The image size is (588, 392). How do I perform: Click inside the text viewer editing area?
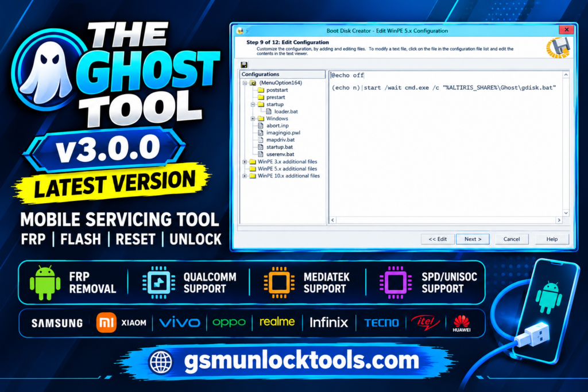446,144
